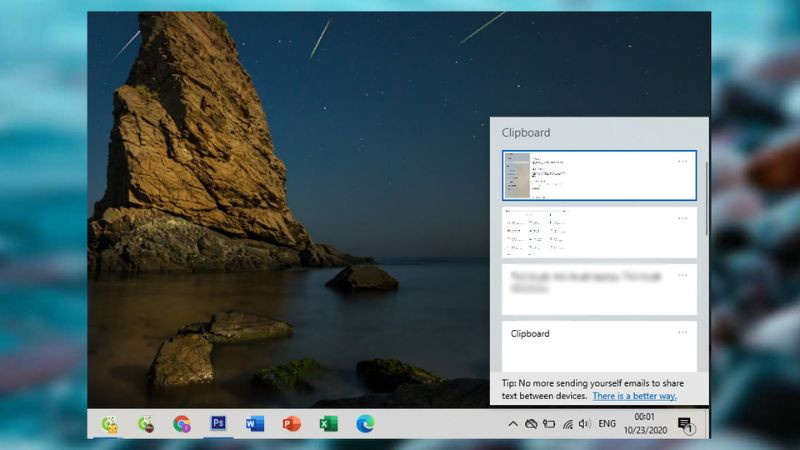Viewport: 800px width, 450px height.
Task: Click the battery status tray icon
Action: (549, 424)
